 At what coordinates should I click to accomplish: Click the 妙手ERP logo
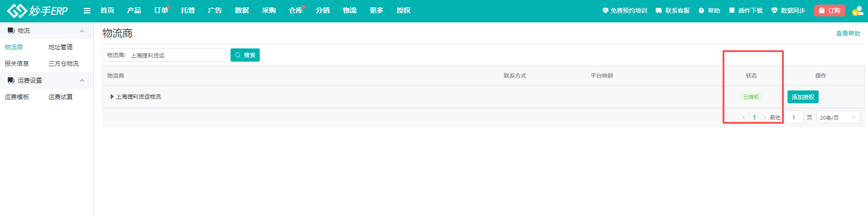pyautogui.click(x=38, y=11)
